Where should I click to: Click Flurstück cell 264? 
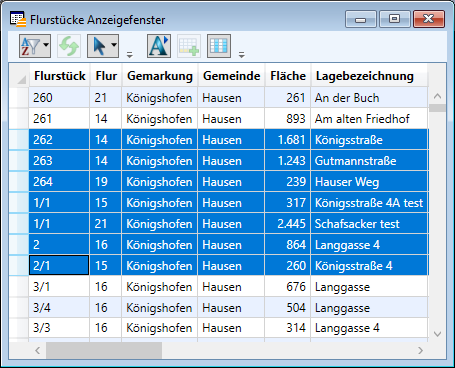point(59,182)
